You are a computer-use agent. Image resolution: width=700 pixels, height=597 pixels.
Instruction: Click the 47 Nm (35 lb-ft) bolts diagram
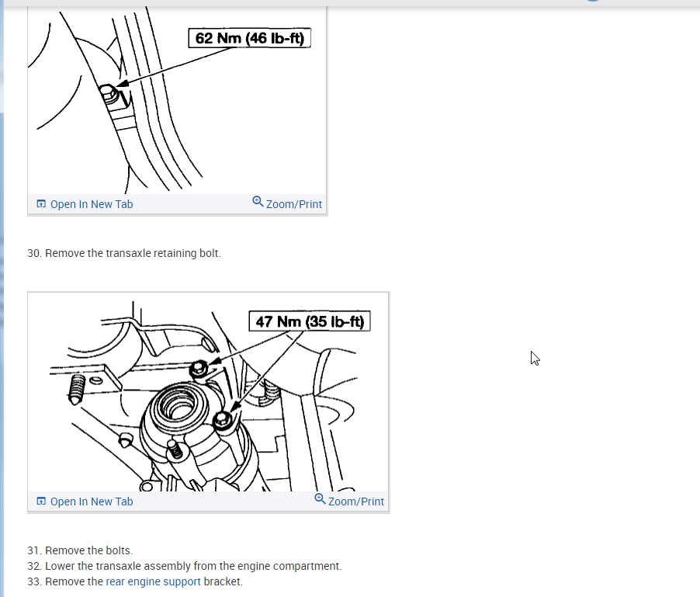tap(208, 393)
